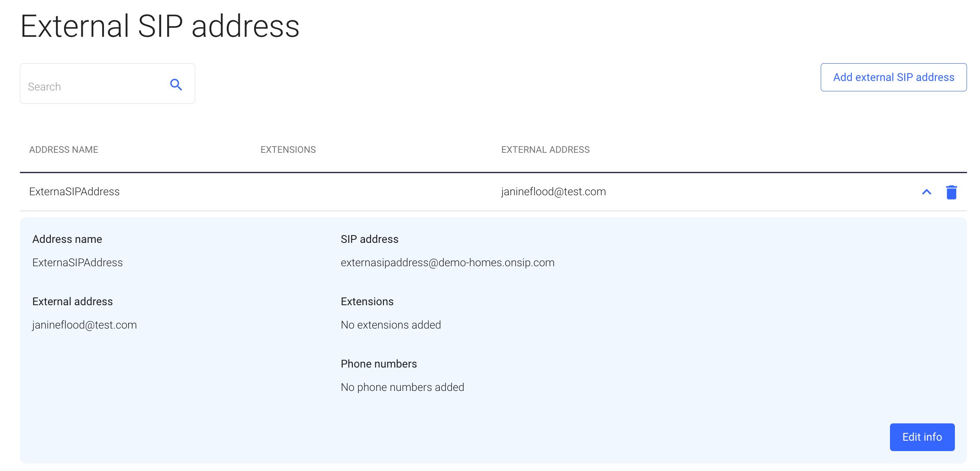Click externasipaddress@demo-homes.onsip.com SIP address value
Screen dimensions: 980x471
(x=448, y=263)
